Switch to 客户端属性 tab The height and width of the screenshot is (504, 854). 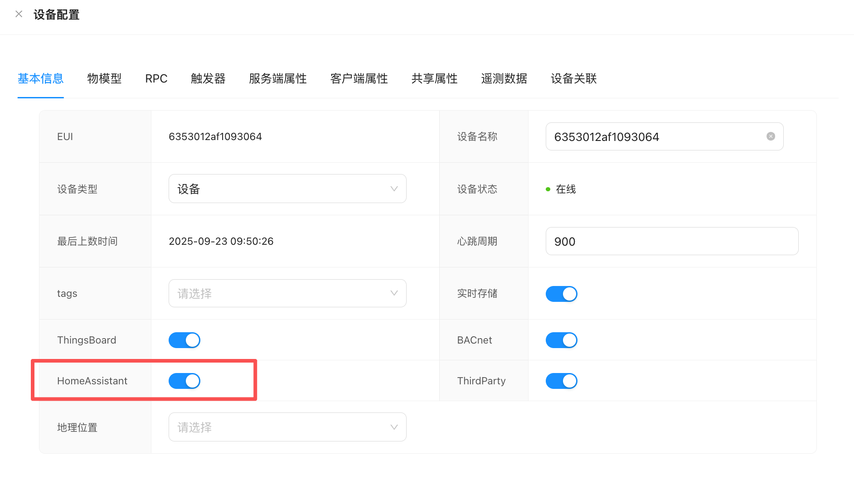[x=359, y=78]
